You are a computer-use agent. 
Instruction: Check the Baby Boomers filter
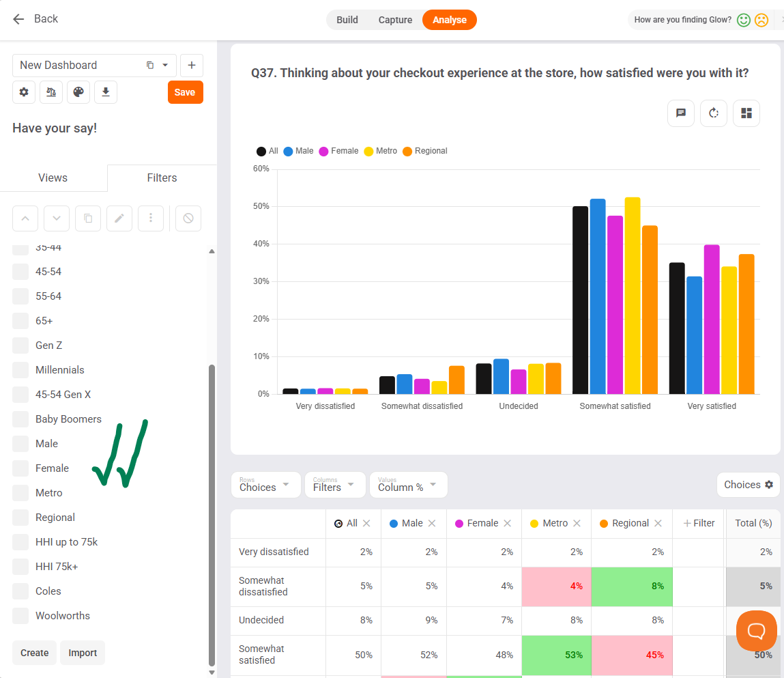pos(20,419)
